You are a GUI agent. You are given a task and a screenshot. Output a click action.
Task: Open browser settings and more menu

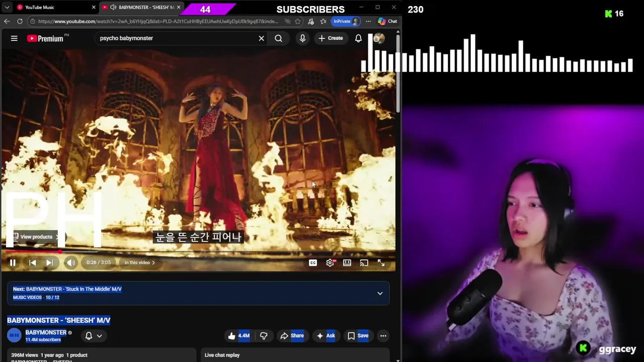tap(368, 21)
